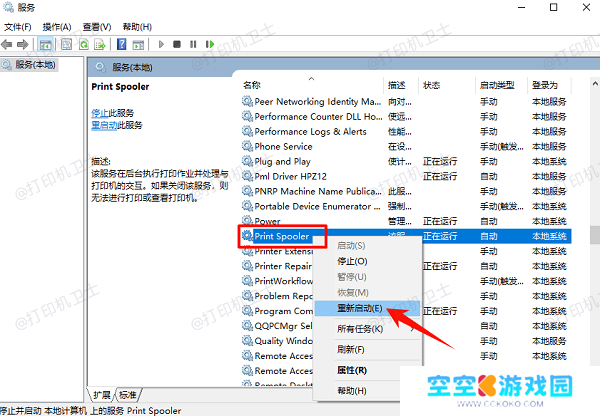This screenshot has width=600, height=416.
Task: Click the blue Help question-mark toolbar icon
Action: [x=121, y=44]
